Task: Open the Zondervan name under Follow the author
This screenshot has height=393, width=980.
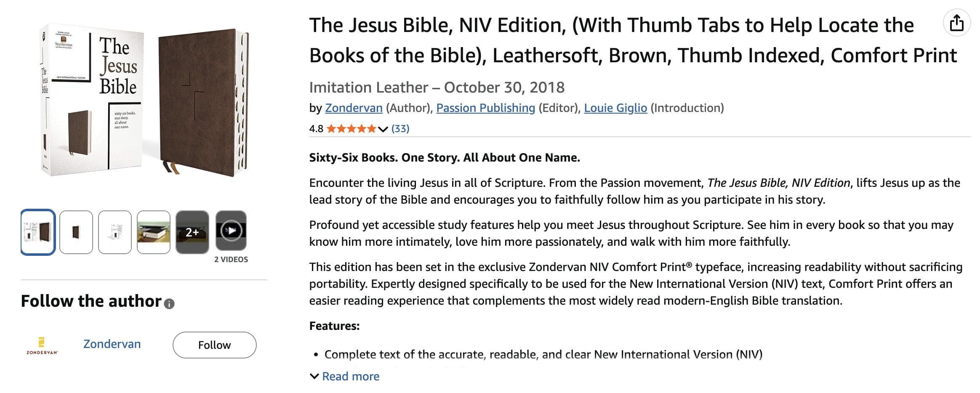Action: click(112, 344)
